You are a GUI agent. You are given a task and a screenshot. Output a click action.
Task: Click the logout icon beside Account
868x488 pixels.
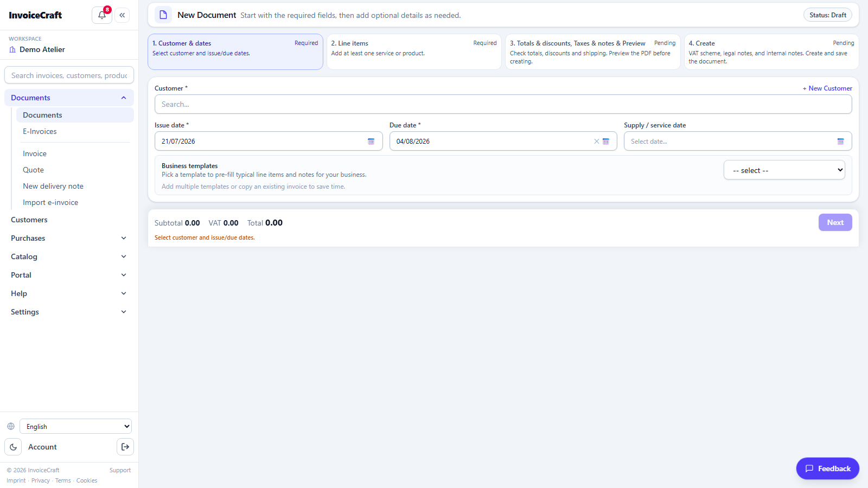[125, 447]
